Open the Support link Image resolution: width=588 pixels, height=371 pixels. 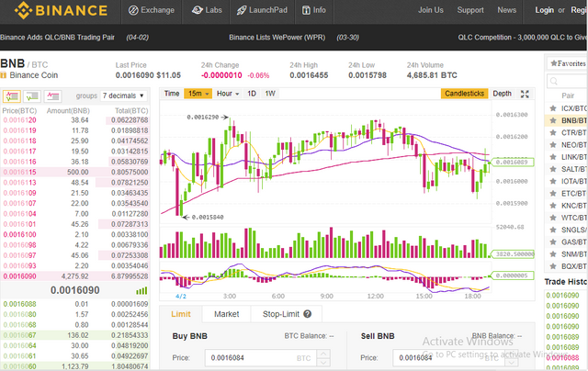[x=470, y=10]
